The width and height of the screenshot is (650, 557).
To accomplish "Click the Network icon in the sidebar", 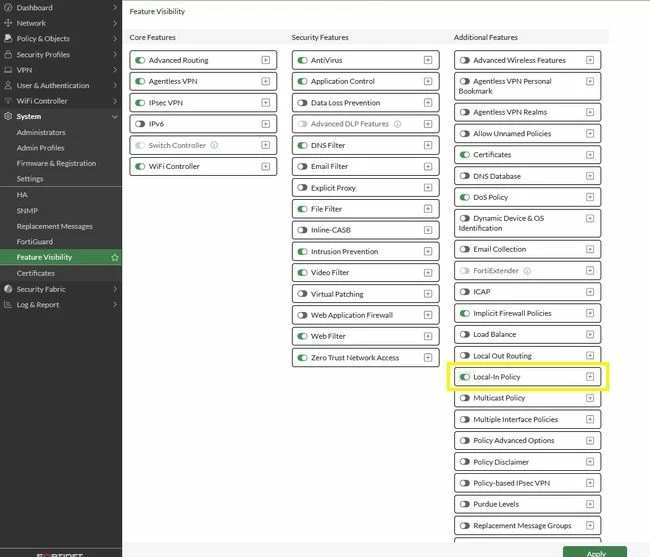I will [8, 23].
